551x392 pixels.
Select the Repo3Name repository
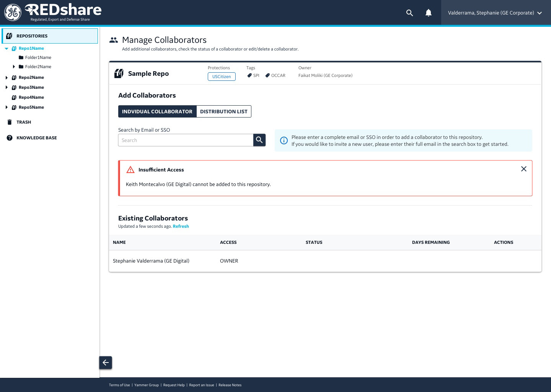[31, 87]
